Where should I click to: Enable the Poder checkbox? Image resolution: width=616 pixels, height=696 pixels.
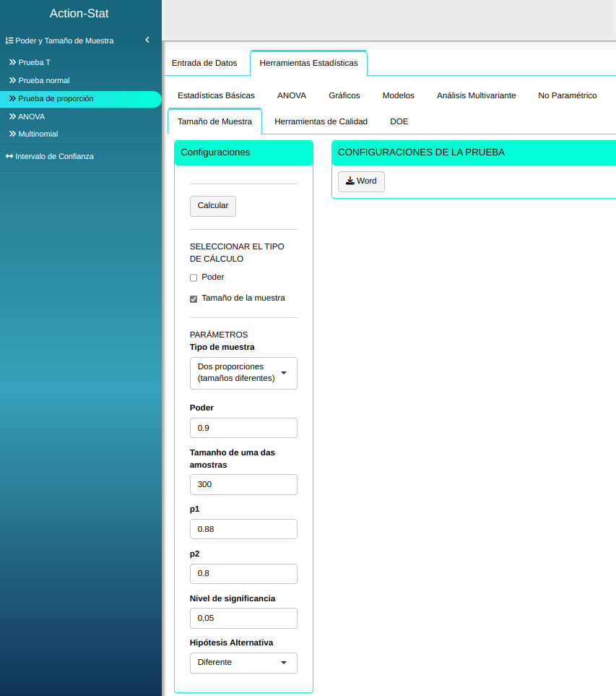(x=194, y=278)
